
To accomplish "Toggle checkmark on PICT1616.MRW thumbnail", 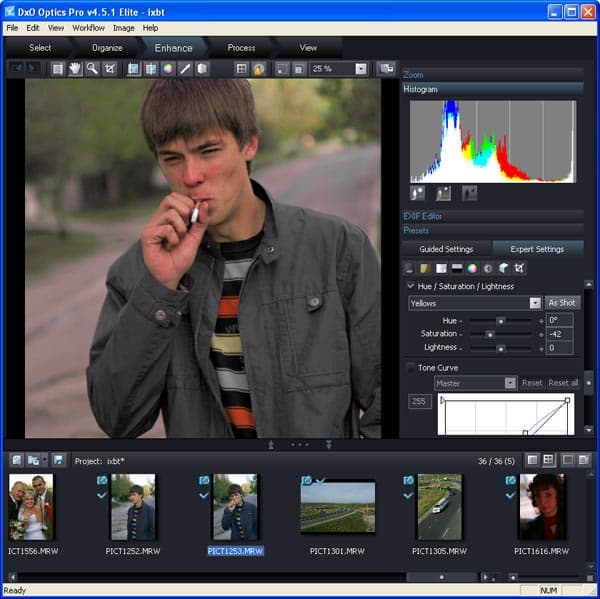I will pos(510,495).
